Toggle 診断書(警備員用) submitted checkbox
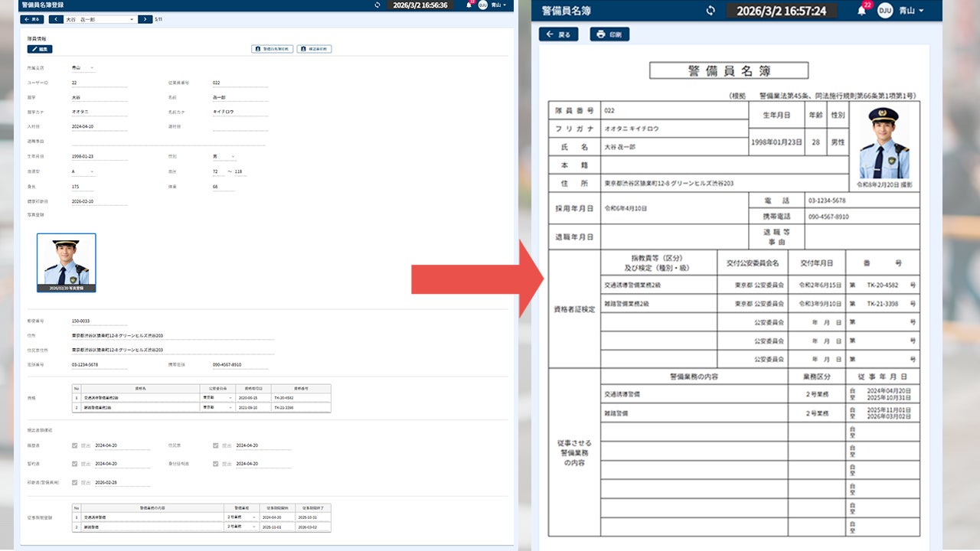 (x=75, y=483)
